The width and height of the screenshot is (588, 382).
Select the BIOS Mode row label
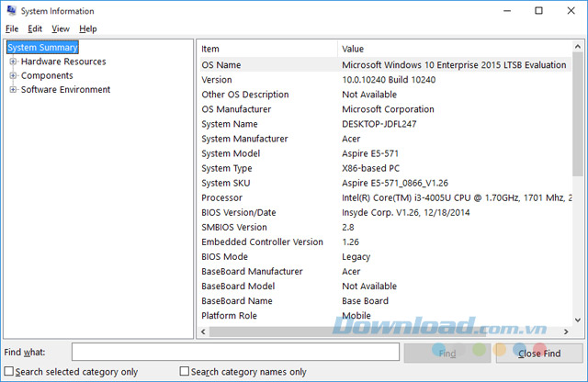pos(224,257)
